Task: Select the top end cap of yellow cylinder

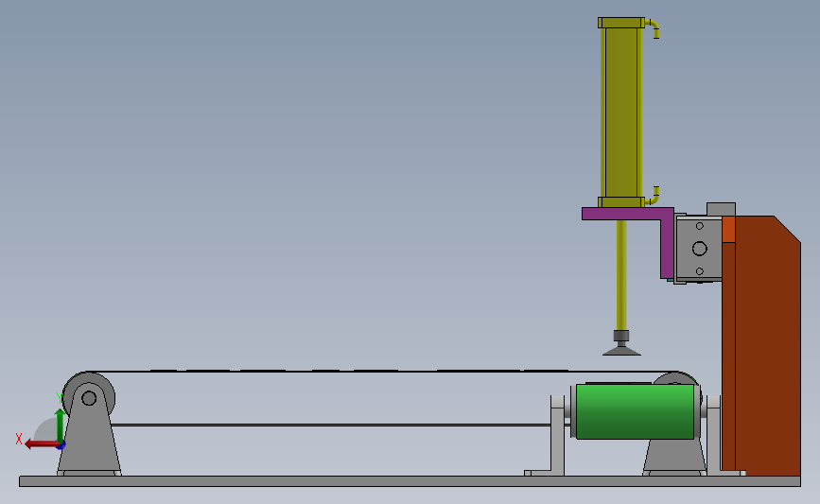Action: [621, 23]
